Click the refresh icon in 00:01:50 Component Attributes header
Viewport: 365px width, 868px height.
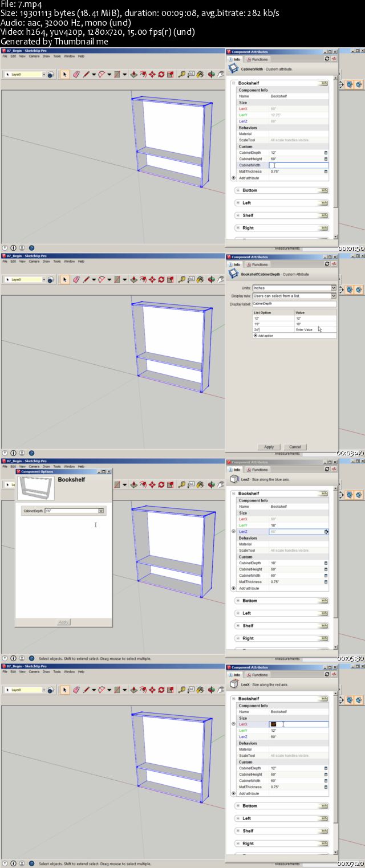coord(327,59)
